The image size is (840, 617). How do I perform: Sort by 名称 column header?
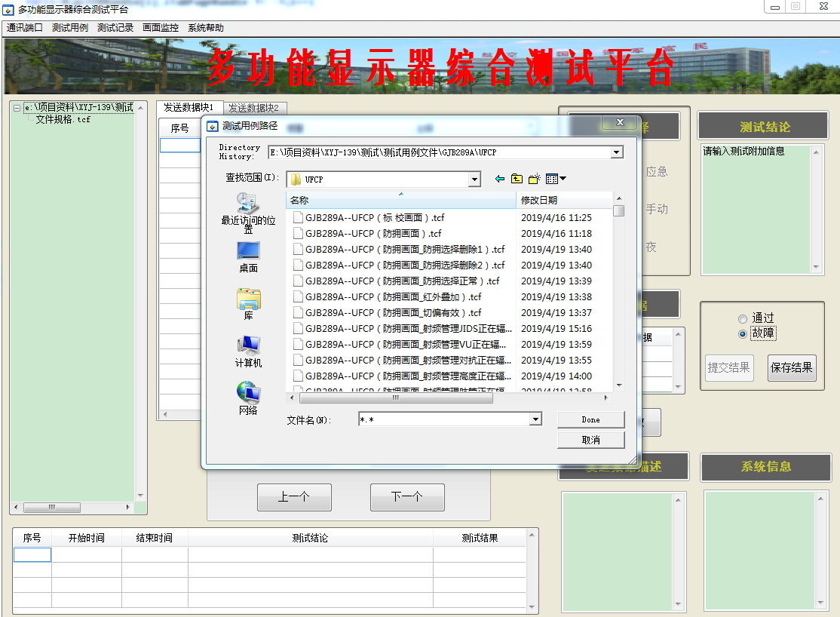pos(400,201)
